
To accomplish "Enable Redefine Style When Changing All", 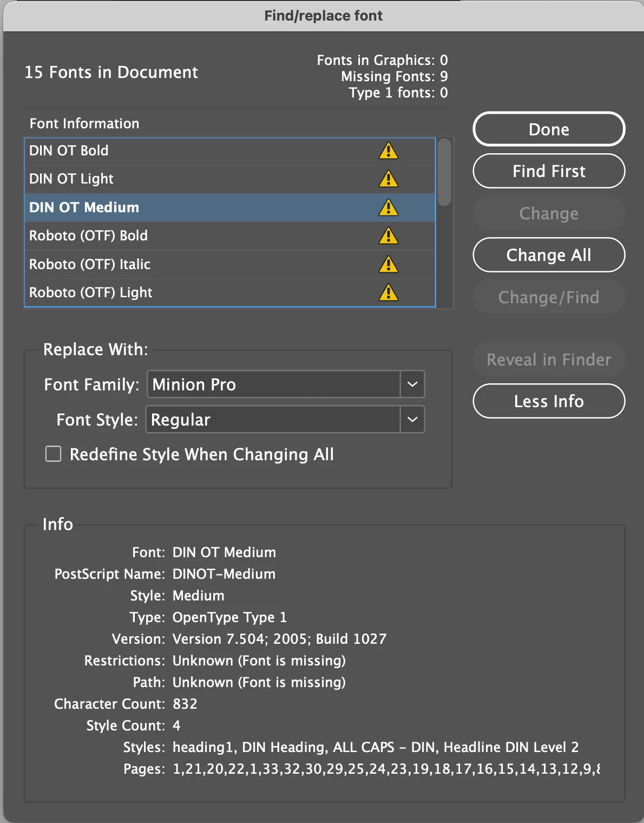I will 53,454.
